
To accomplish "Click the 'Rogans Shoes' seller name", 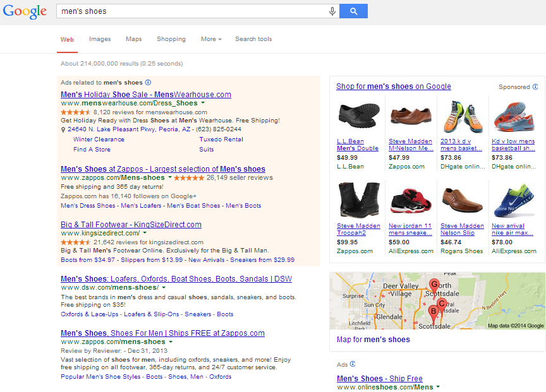I will coord(462,251).
